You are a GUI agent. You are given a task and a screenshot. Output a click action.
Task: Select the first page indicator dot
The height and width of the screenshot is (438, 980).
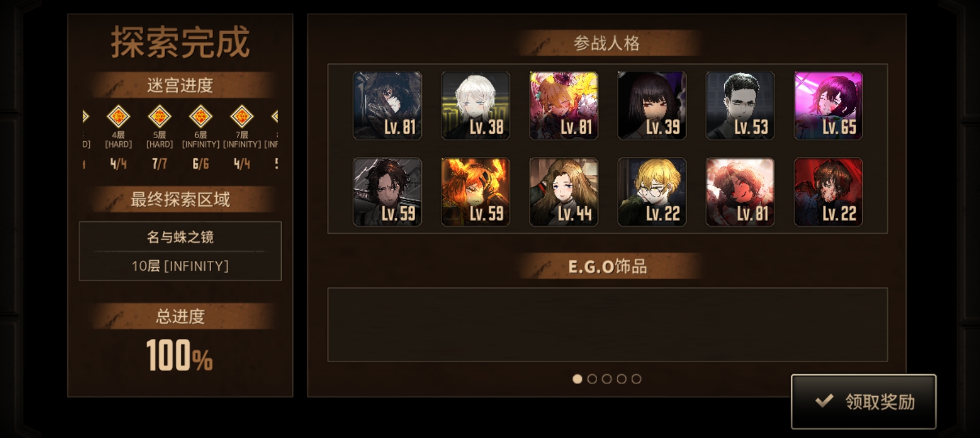coord(577,379)
